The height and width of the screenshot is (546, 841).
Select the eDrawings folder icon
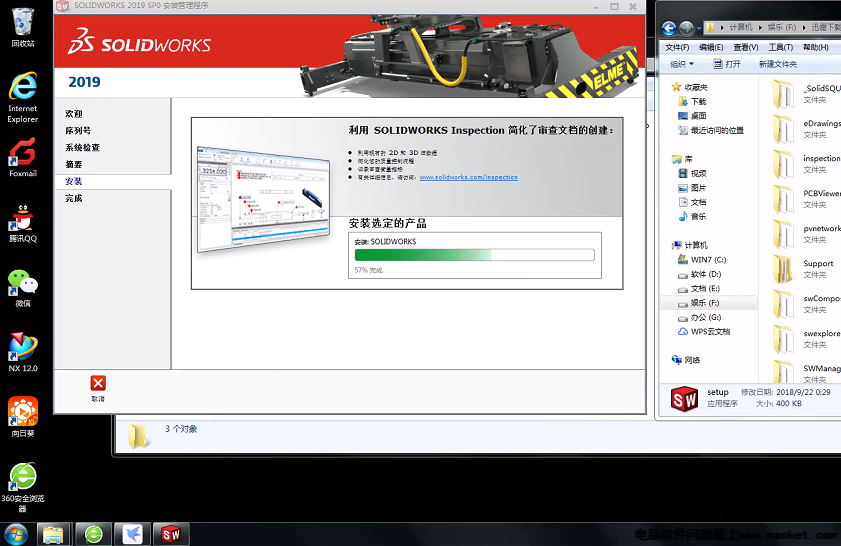pos(784,129)
